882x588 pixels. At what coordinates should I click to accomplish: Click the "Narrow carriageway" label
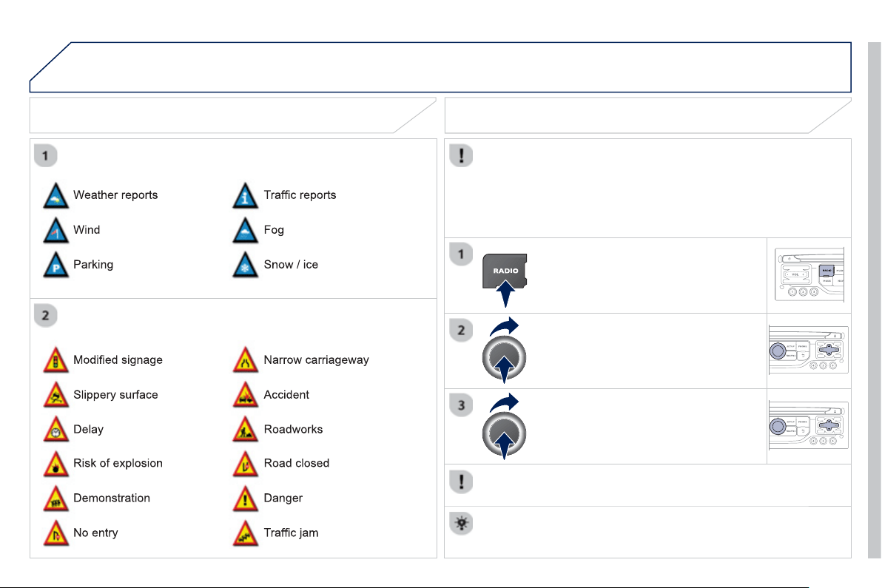pyautogui.click(x=316, y=359)
